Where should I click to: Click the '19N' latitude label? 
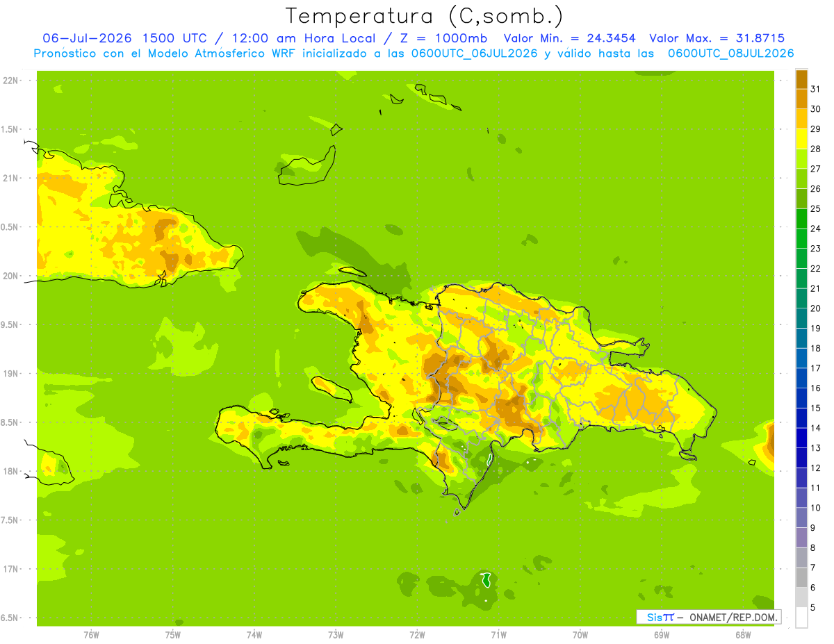10,374
